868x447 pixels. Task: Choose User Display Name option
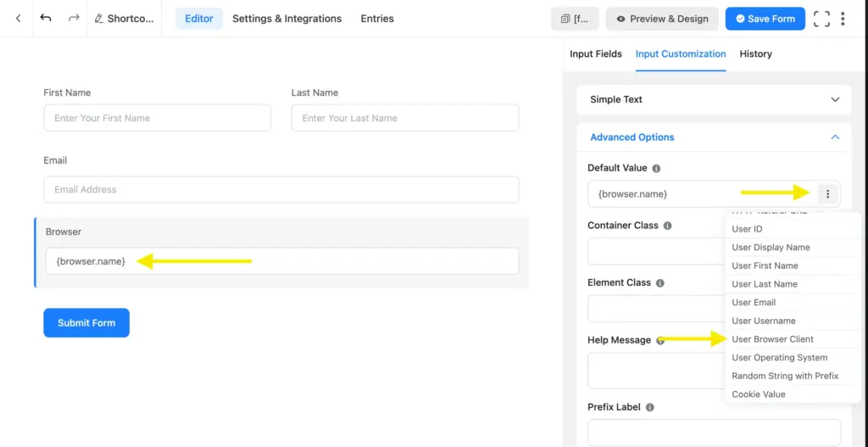[793, 248]
